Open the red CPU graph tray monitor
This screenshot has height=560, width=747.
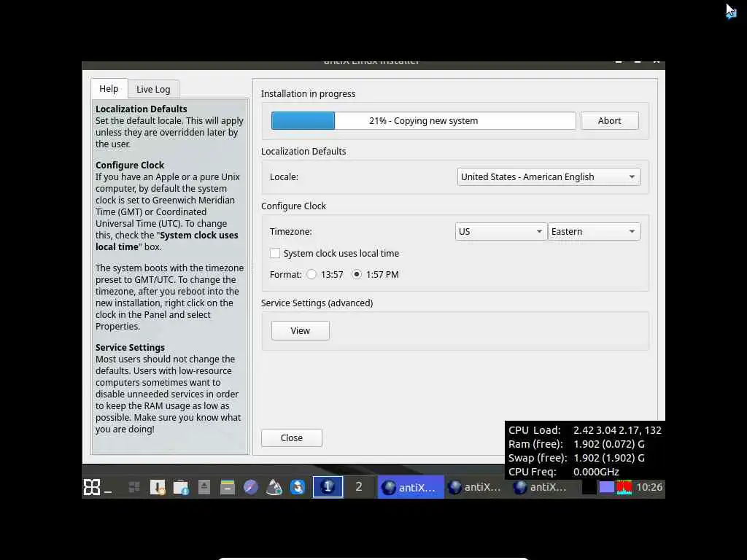click(624, 487)
